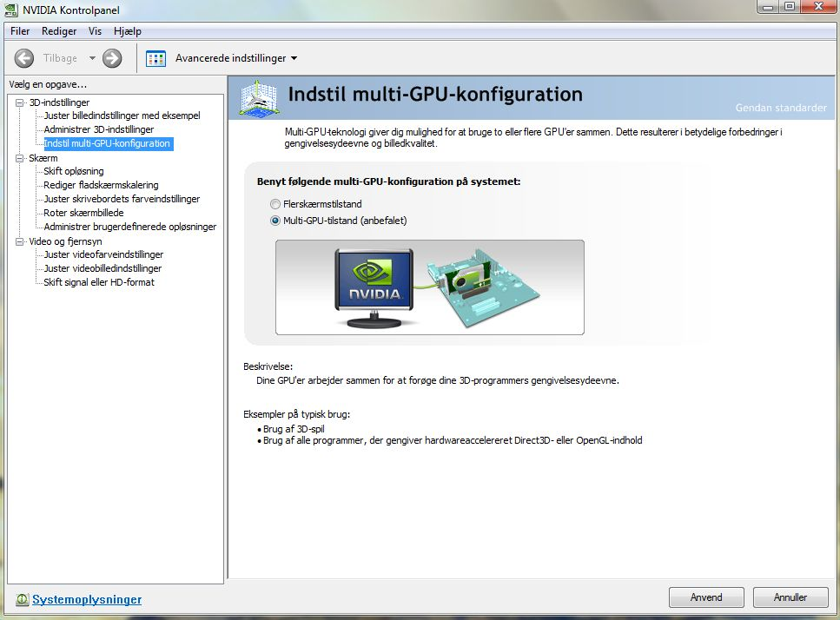Click the NVIDIA Kontrolpanel title bar icon
Screen dimensions: 840x620
[10, 10]
